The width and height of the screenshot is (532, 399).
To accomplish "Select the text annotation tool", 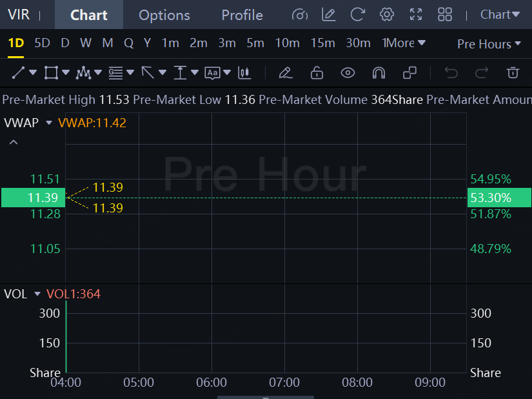I will 212,73.
